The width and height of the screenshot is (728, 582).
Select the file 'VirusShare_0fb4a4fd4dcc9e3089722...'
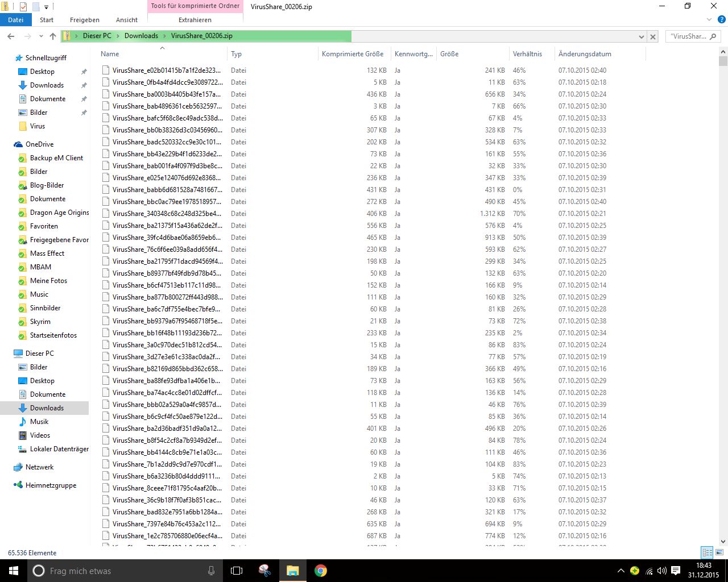(167, 82)
